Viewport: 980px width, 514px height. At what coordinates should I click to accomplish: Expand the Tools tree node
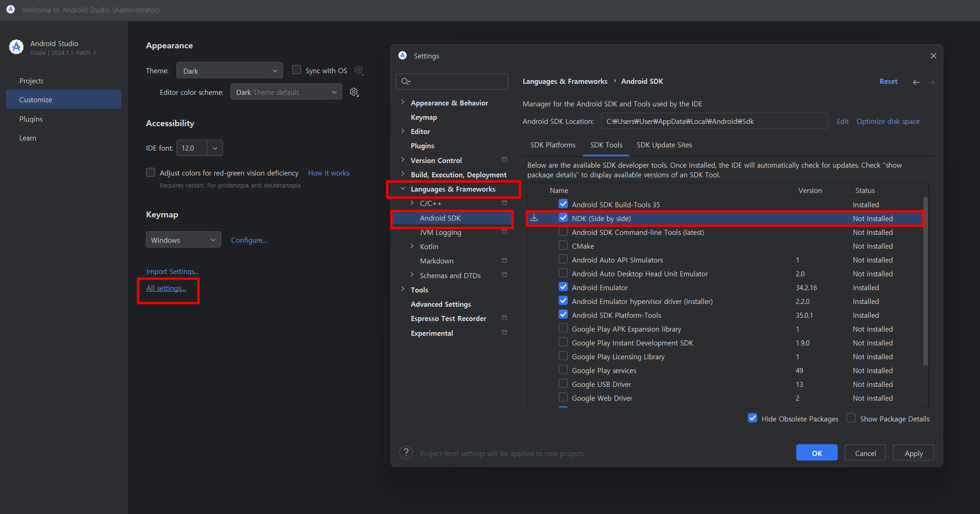pyautogui.click(x=403, y=289)
